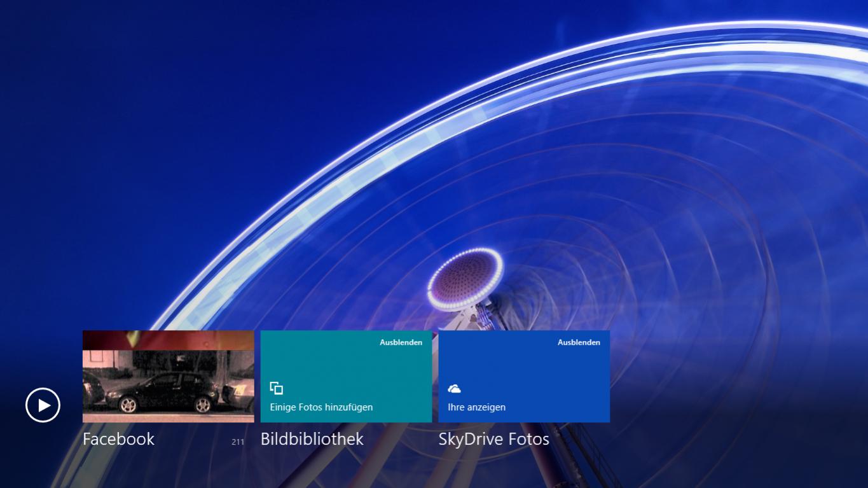Open the Facebook album label

point(118,439)
